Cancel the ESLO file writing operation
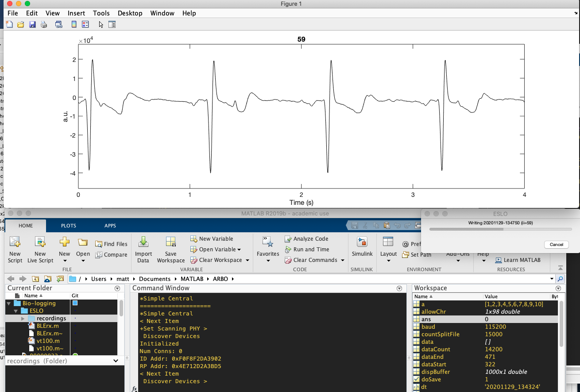 (556, 244)
